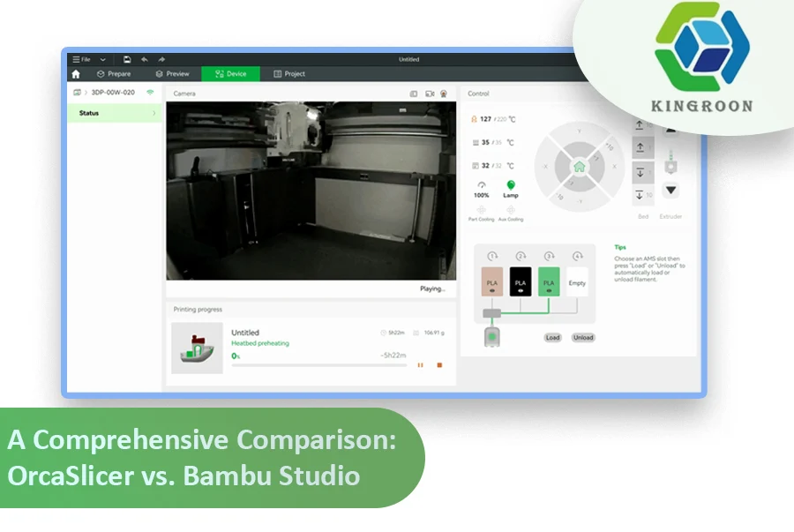Stop the current print job
794x532 pixels.
pos(439,365)
